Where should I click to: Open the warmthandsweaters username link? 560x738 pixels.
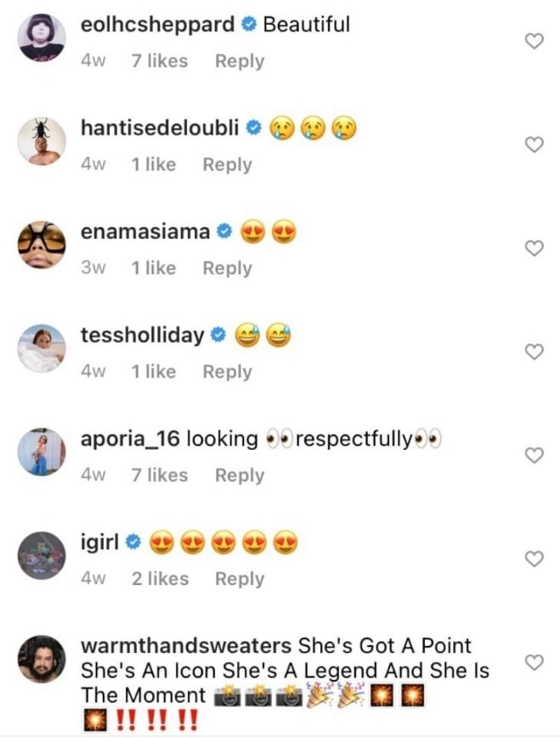pyautogui.click(x=186, y=646)
